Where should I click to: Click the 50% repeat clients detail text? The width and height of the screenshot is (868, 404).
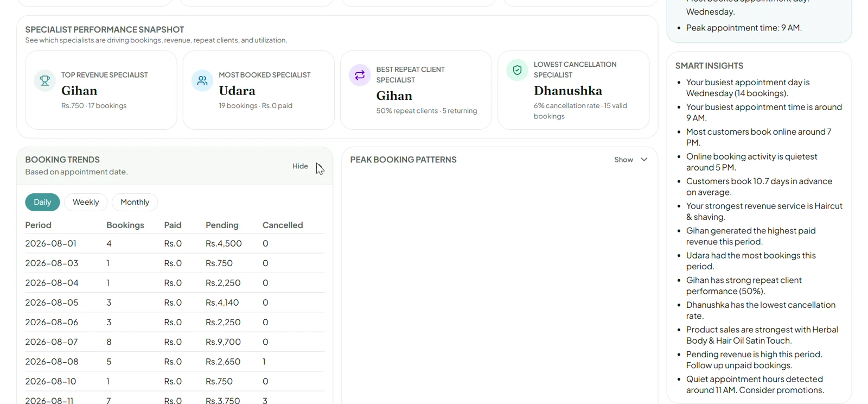click(427, 111)
